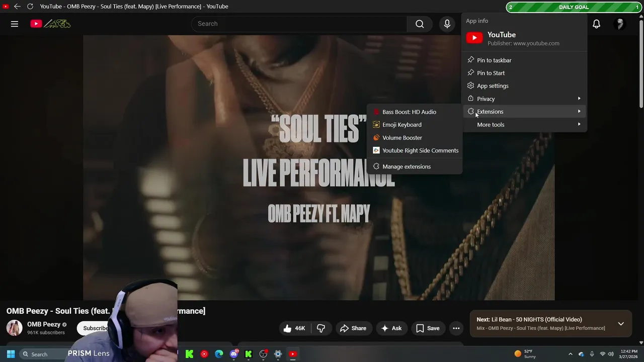Open the 52°F Sunny weather widget

click(524, 354)
